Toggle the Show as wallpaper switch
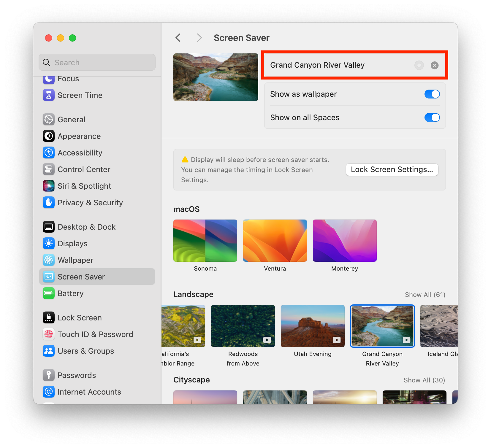 (432, 94)
